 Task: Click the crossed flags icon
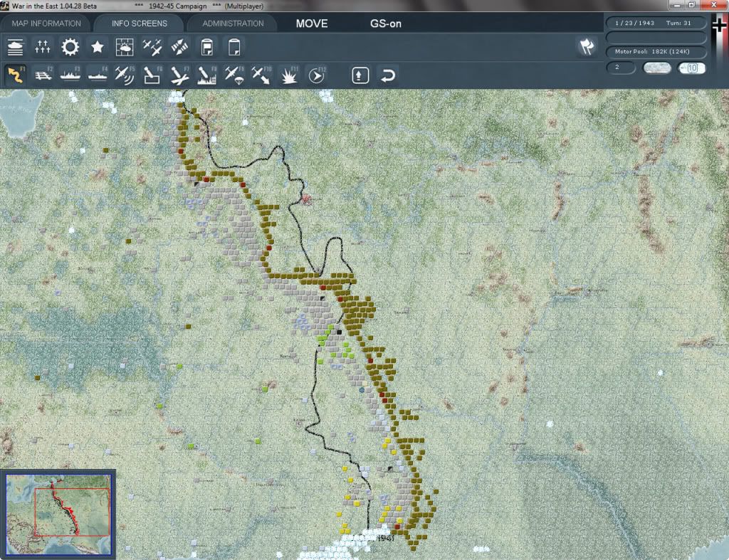click(587, 46)
